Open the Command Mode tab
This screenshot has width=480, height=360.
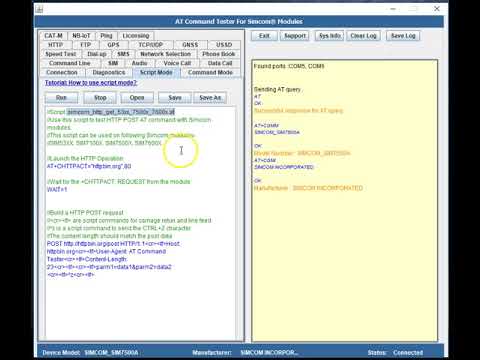210,72
